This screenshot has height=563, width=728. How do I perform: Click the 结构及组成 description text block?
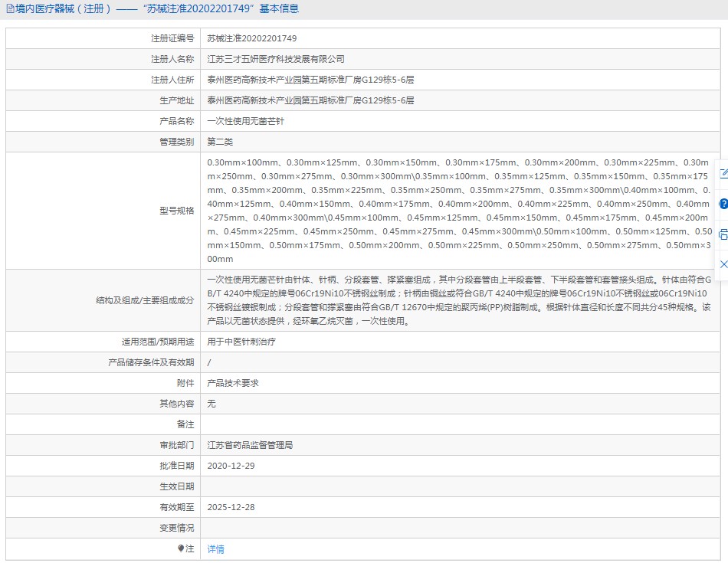[x=459, y=300]
